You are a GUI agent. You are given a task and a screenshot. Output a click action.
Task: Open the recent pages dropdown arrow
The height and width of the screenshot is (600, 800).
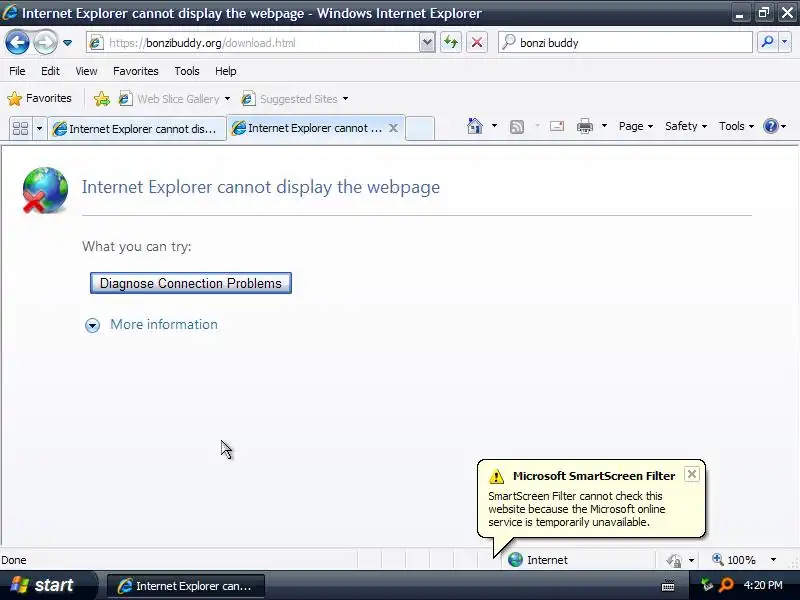[x=67, y=43]
